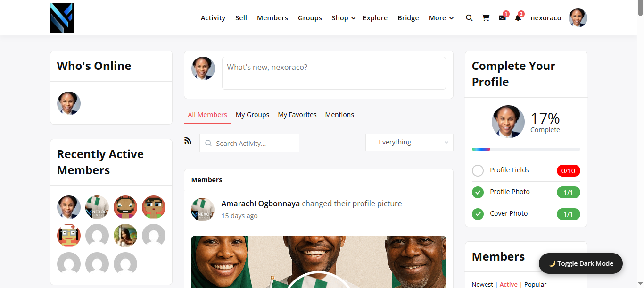Open the notifications bell icon
Viewport: 644px width, 288px height.
(x=518, y=18)
